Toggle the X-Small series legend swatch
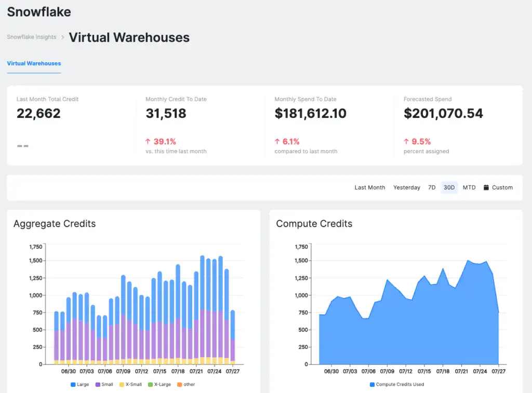Image resolution: width=532 pixels, height=393 pixels. pyautogui.click(x=122, y=385)
